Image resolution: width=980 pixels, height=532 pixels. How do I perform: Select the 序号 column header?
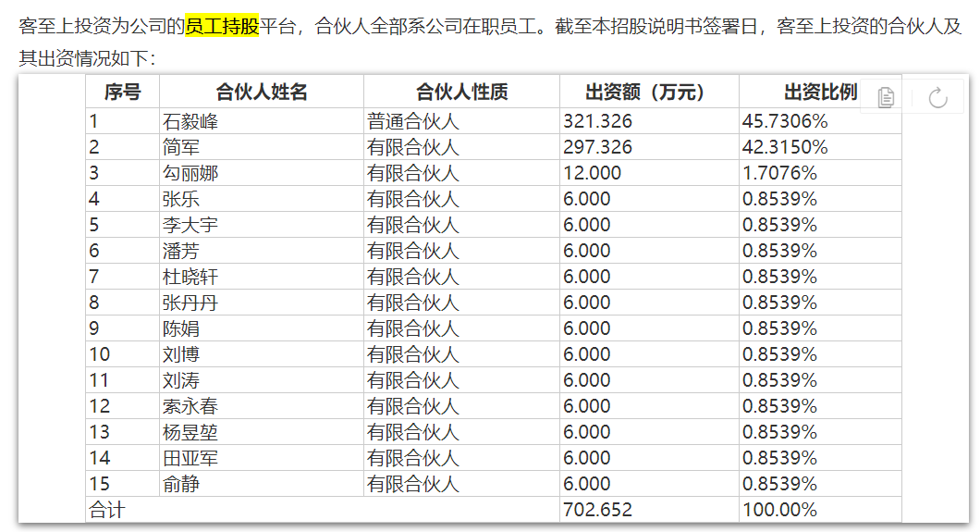122,93
